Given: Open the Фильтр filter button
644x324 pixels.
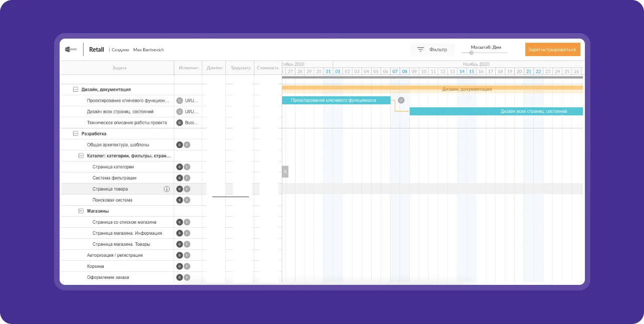Looking at the screenshot, I should point(433,50).
